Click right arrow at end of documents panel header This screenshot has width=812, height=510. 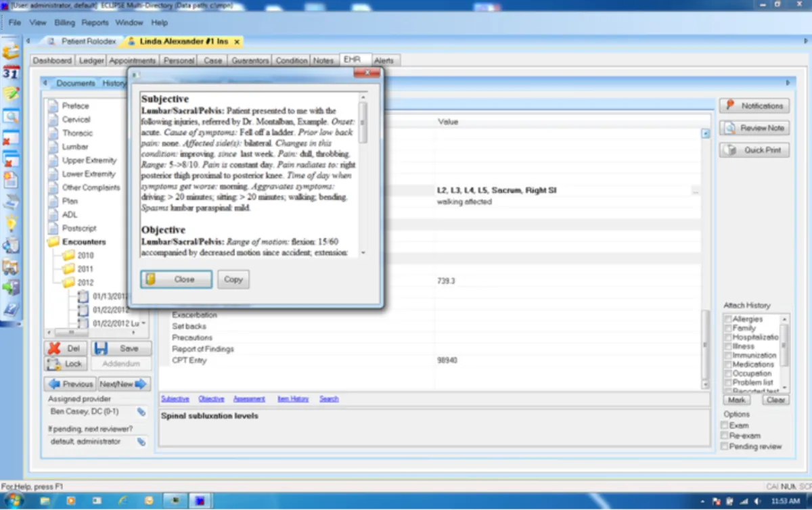pyautogui.click(x=787, y=83)
